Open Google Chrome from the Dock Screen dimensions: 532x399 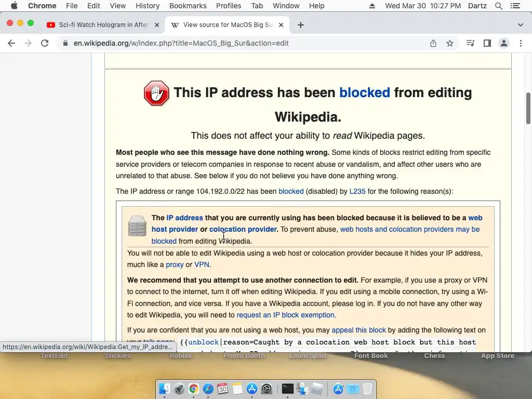pyautogui.click(x=193, y=389)
